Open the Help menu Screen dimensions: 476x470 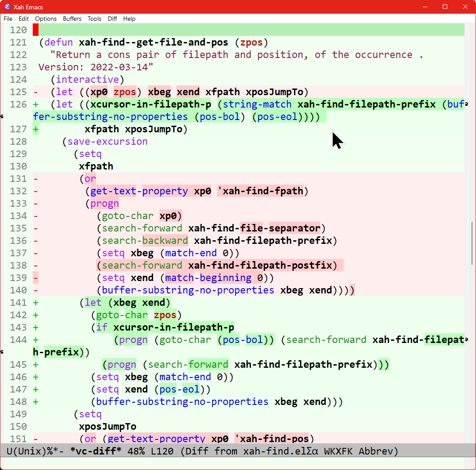(129, 19)
